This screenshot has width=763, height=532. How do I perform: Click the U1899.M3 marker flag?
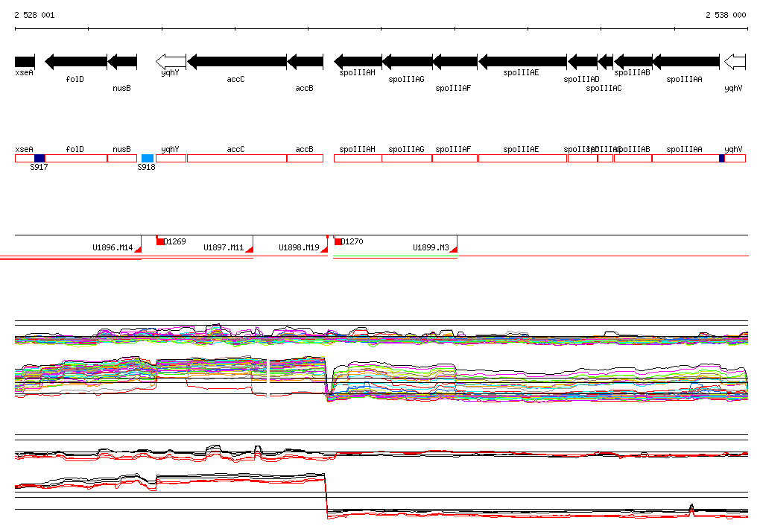pyautogui.click(x=454, y=249)
